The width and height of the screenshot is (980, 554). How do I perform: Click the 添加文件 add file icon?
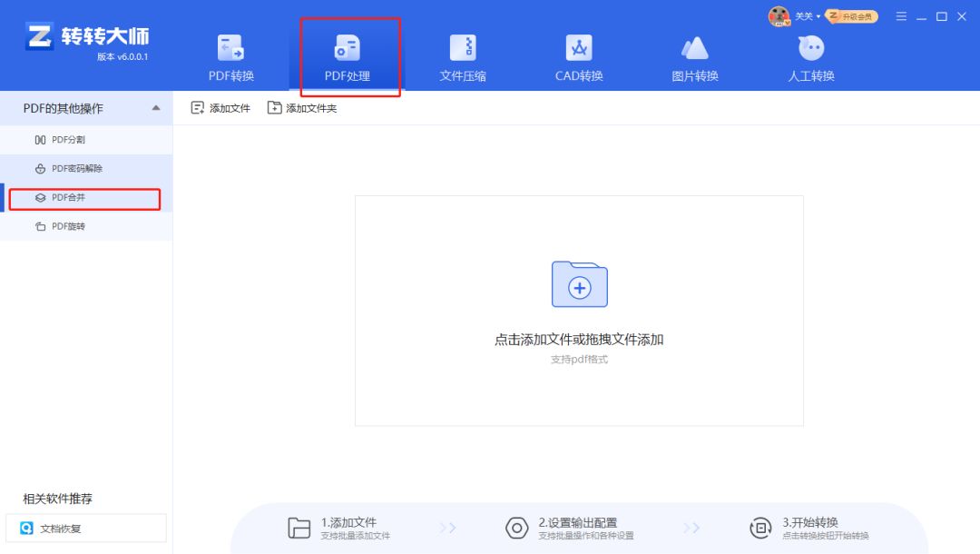[x=196, y=106]
